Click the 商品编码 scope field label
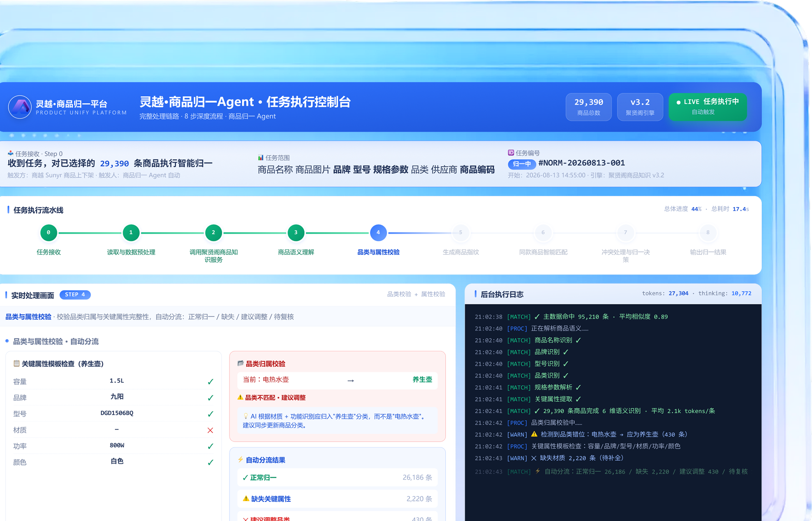 pyautogui.click(x=477, y=170)
